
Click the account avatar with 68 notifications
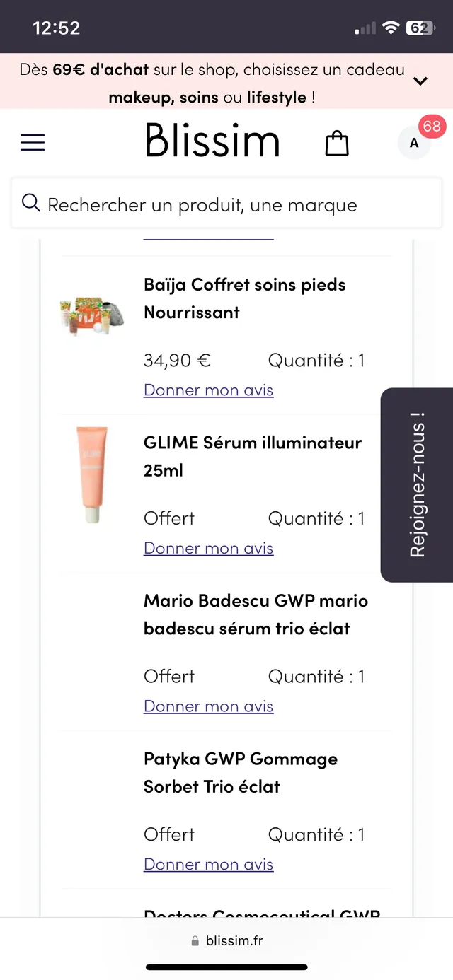pos(414,142)
